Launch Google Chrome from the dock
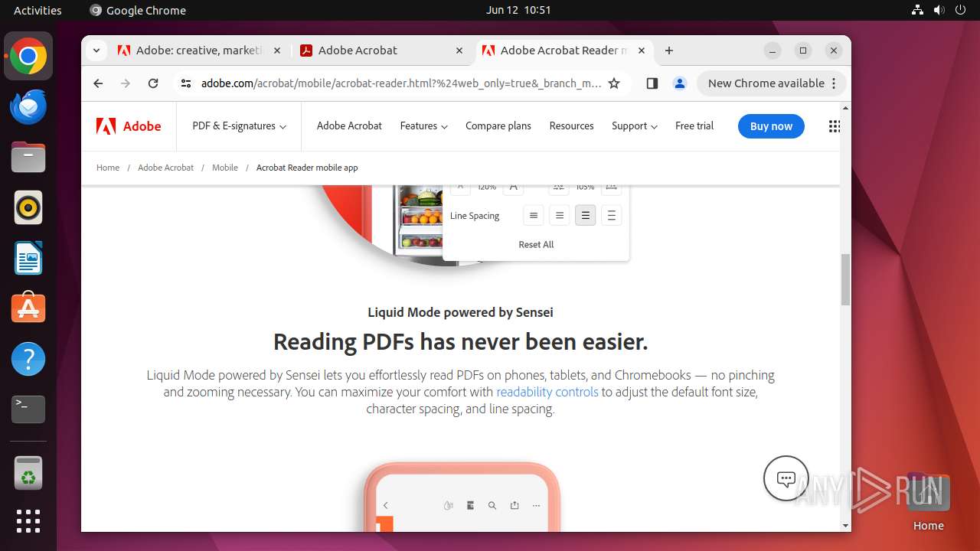The image size is (980, 551). [28, 57]
